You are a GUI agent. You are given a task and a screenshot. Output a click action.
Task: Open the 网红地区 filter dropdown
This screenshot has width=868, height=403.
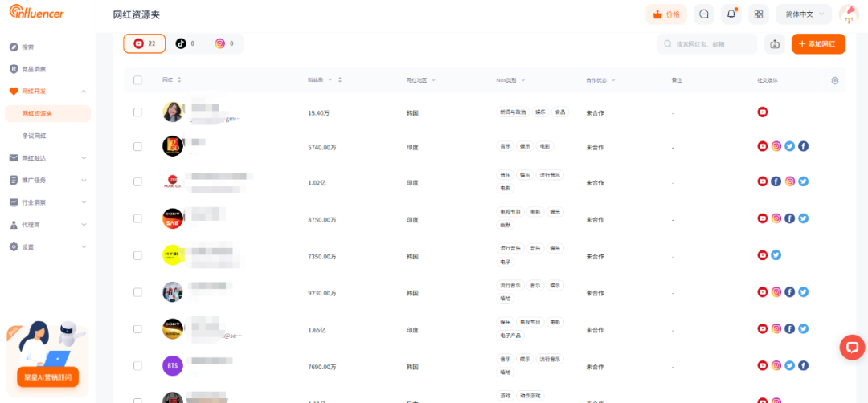[x=433, y=80]
